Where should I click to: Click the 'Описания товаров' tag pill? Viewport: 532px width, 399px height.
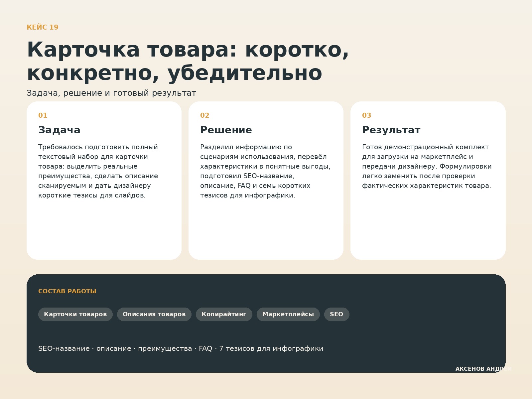pyautogui.click(x=154, y=314)
